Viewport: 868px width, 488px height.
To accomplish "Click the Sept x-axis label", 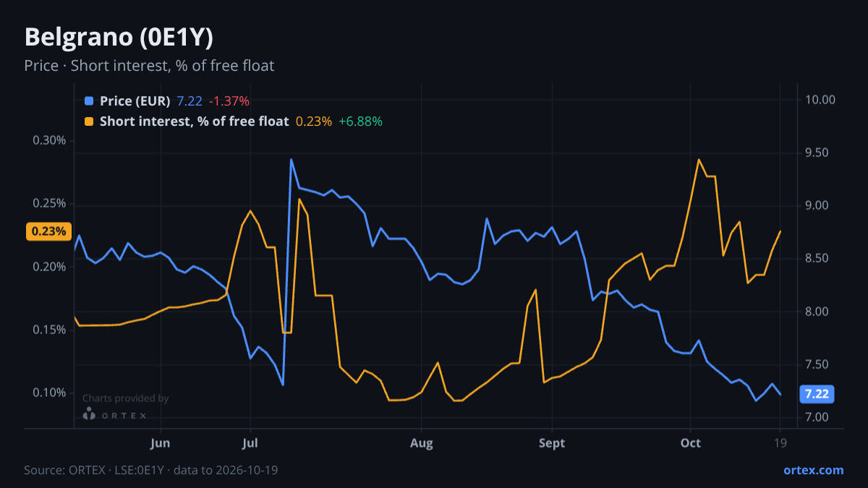I will pyautogui.click(x=552, y=443).
